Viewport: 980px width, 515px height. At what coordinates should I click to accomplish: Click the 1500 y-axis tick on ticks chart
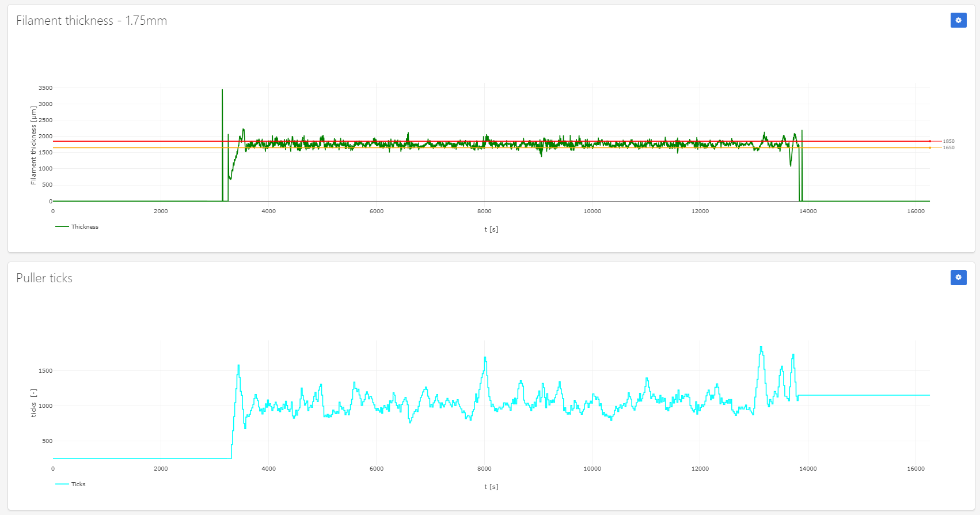click(45, 371)
